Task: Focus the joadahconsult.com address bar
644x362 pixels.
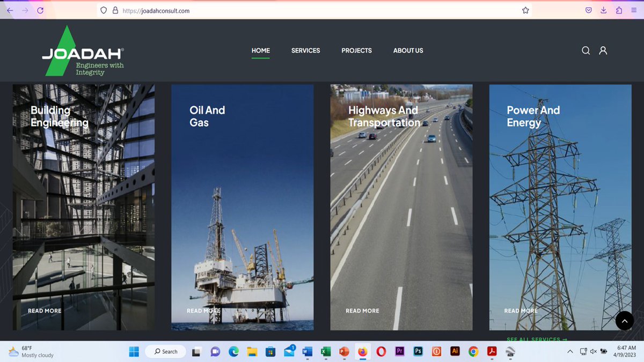Action: tap(314, 10)
